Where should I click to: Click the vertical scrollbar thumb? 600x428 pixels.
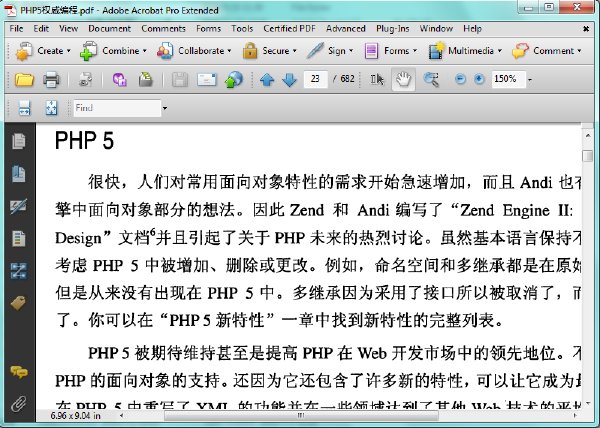click(587, 156)
